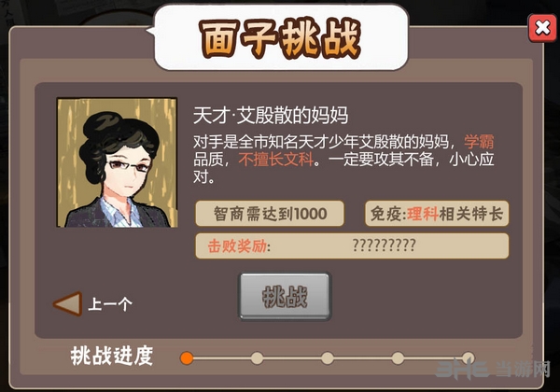Select the first orange progress dot

pos(187,357)
